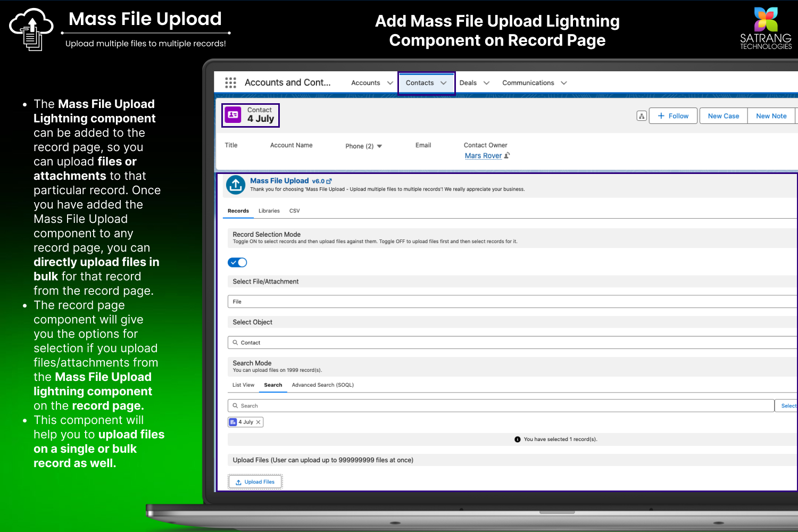Open the App Launcher grid icon

coord(230,83)
